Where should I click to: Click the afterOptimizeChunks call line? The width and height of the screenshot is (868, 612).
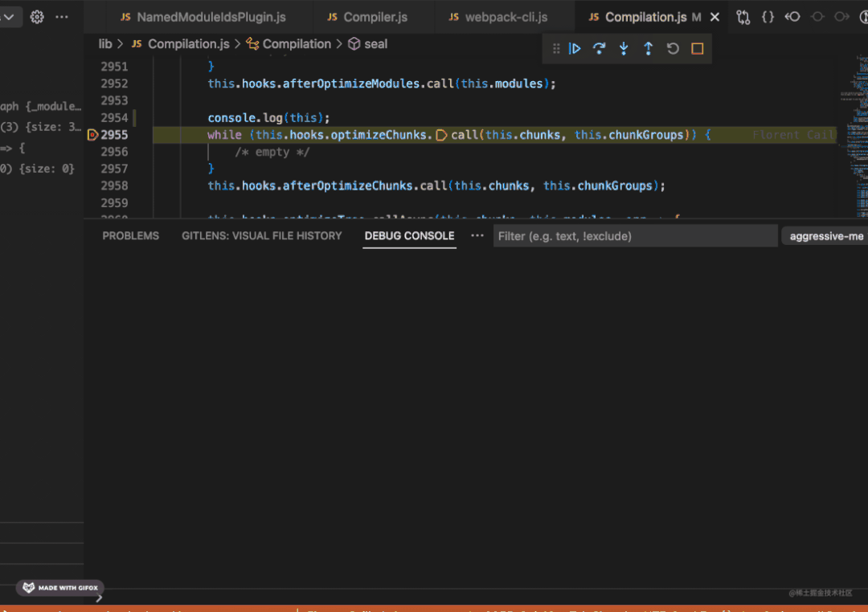436,186
